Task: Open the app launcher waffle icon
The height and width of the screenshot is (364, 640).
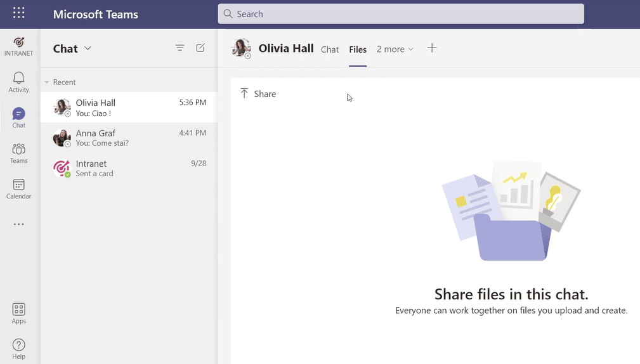Action: 19,13
